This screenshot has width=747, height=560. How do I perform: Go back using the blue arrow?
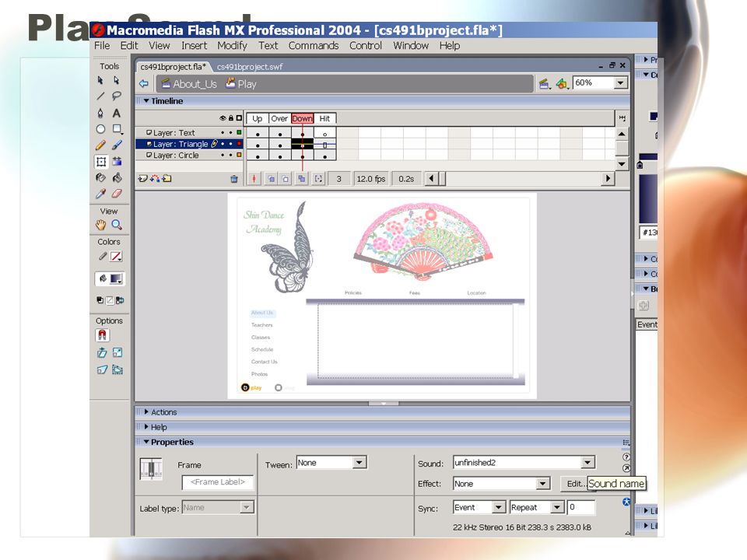(144, 84)
